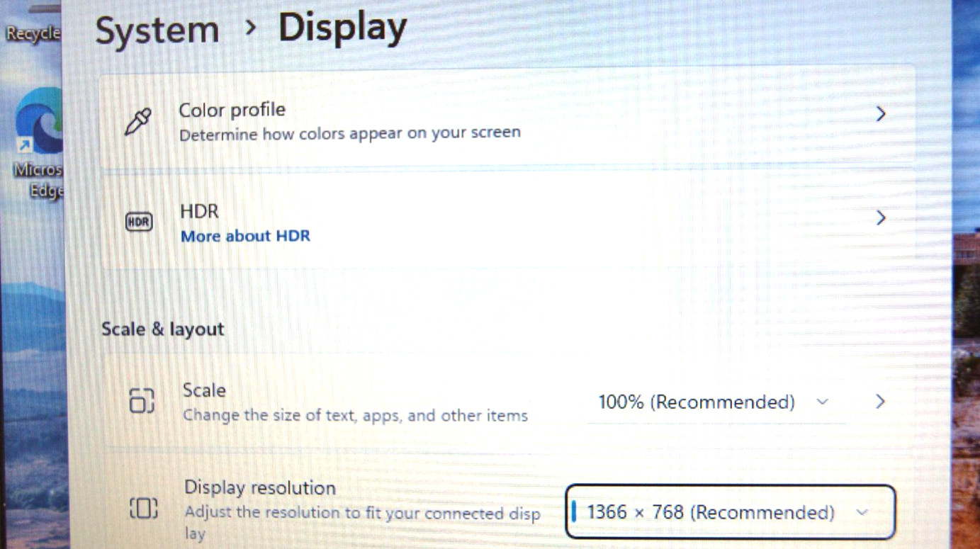Click the Display breadcrumb title
The height and width of the screenshot is (549, 980).
343,28
